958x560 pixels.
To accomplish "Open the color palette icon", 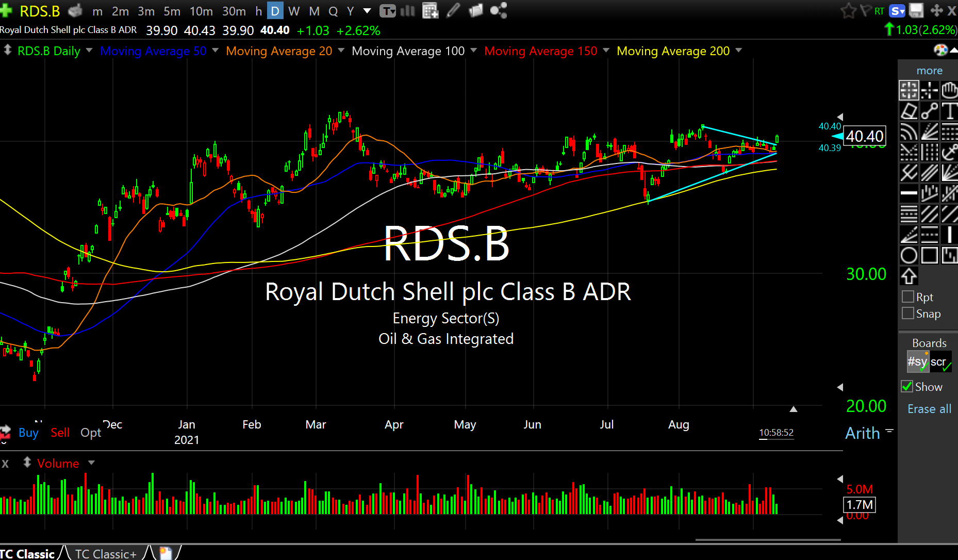I will pyautogui.click(x=941, y=50).
